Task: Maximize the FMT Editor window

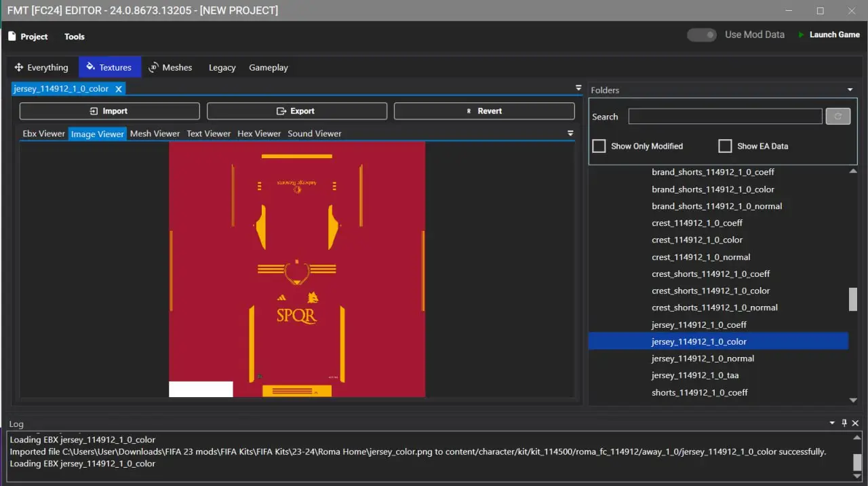Action: coord(821,11)
